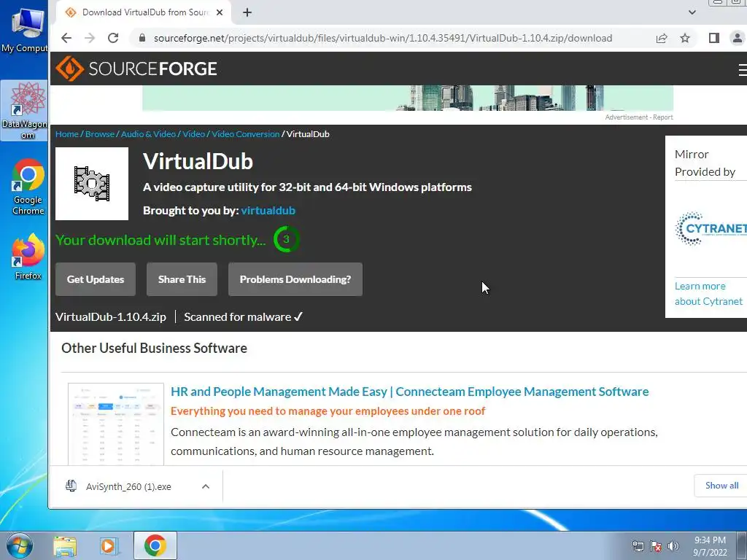This screenshot has width=747, height=560.
Task: Click the address bar URL
Action: pos(383,38)
